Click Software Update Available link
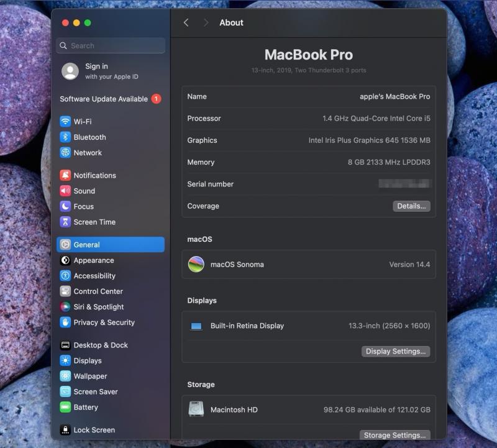This screenshot has width=497, height=448. [104, 99]
